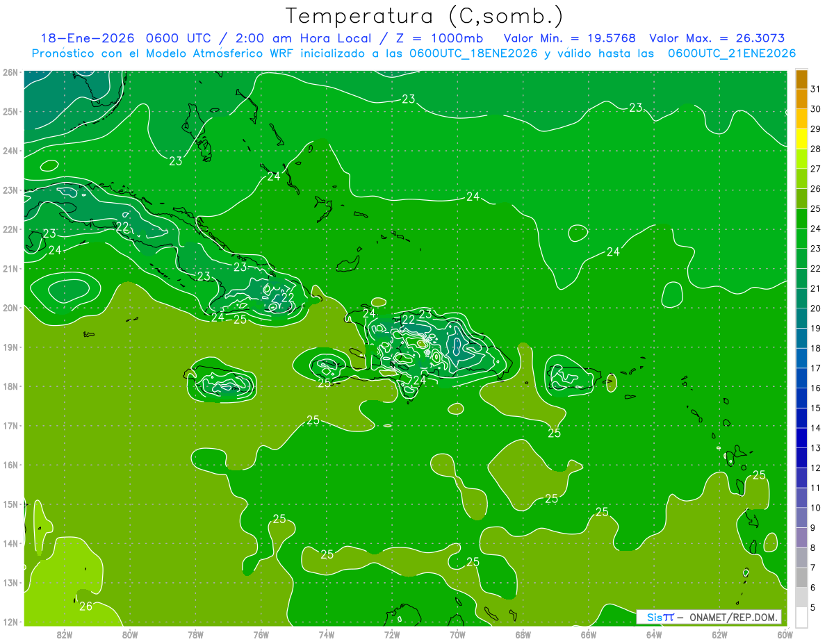This screenshot has width=834, height=644.
Task: Click the '70W' longitude axis label
Action: coord(457,634)
